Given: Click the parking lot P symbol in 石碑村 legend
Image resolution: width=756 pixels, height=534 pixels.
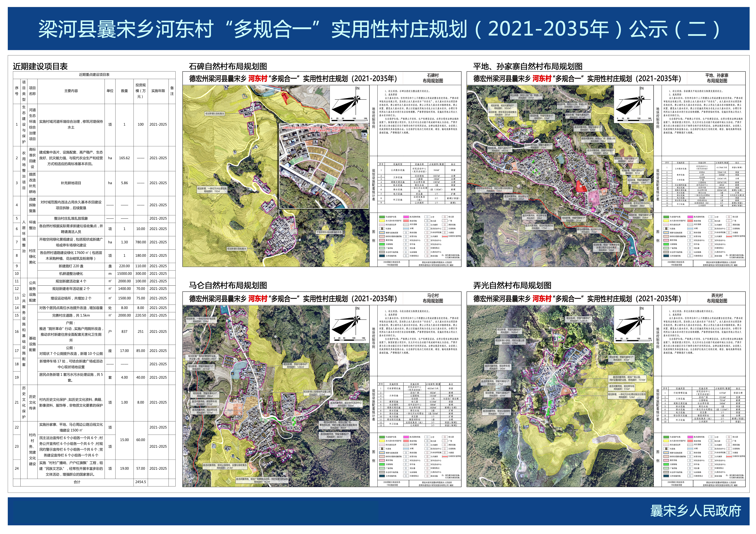Looking at the screenshot, I should click(406, 244).
